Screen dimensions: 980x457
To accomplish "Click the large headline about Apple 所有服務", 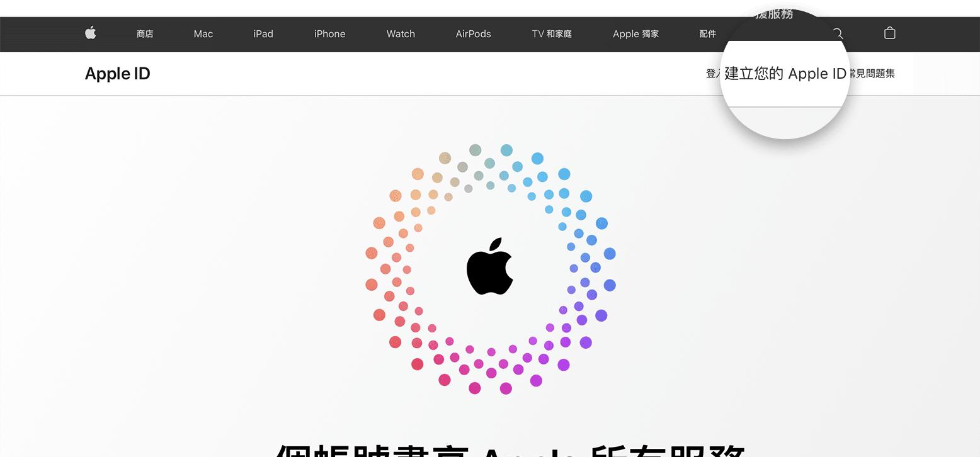I will tap(511, 449).
